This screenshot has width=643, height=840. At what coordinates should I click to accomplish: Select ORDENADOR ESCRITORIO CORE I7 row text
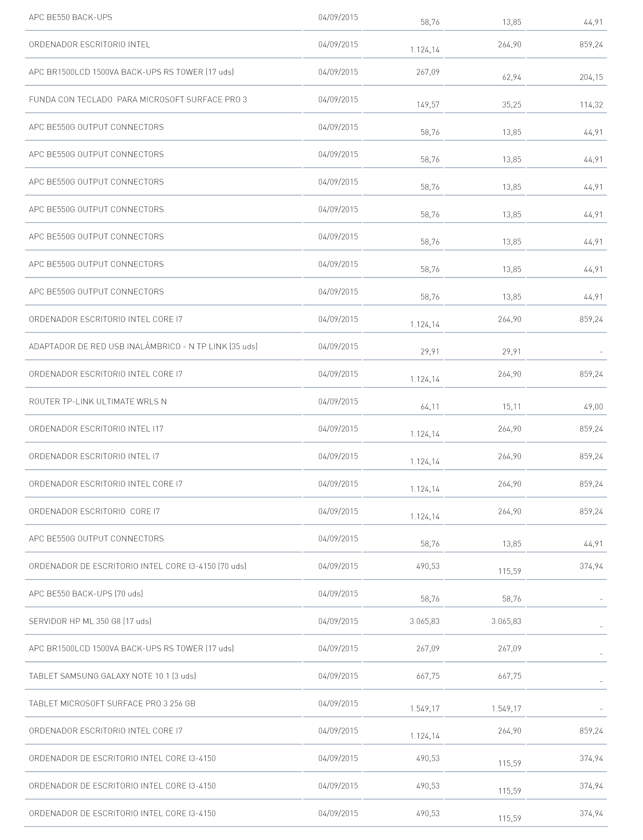(94, 511)
